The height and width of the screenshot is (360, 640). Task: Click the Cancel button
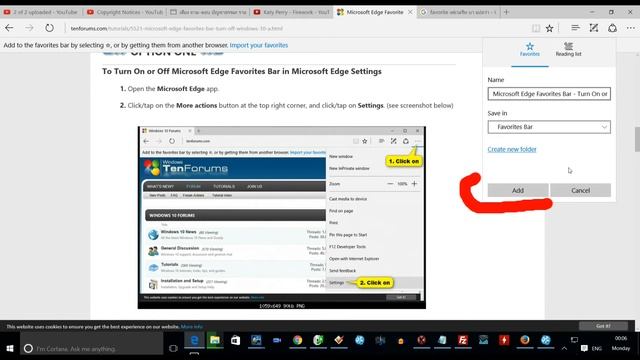pos(580,190)
